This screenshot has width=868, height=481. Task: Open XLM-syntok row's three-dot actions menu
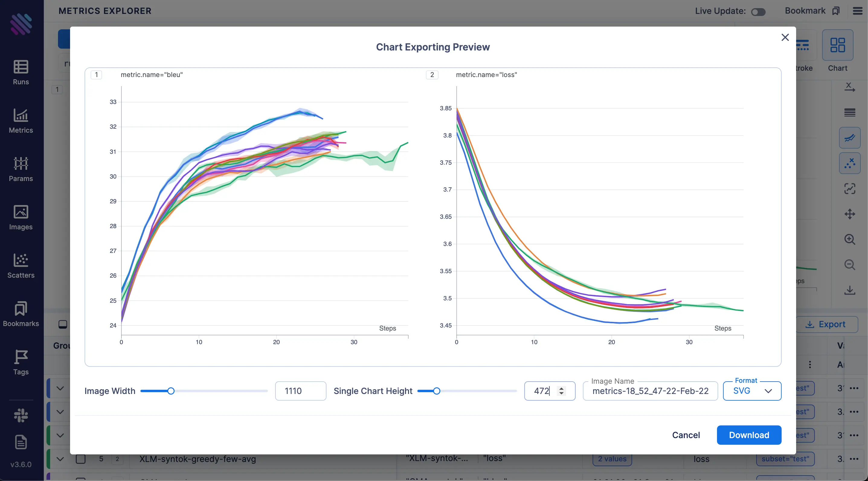[854, 459]
